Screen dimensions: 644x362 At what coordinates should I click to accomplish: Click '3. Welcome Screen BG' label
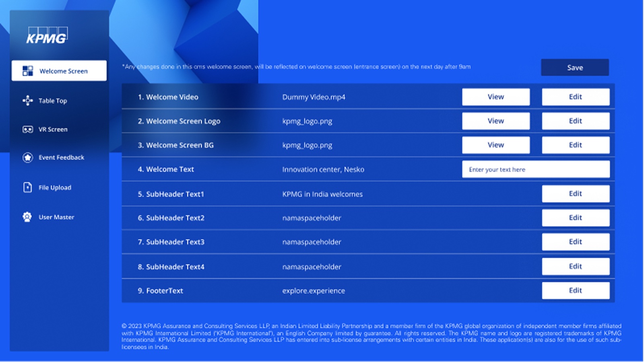pyautogui.click(x=175, y=145)
